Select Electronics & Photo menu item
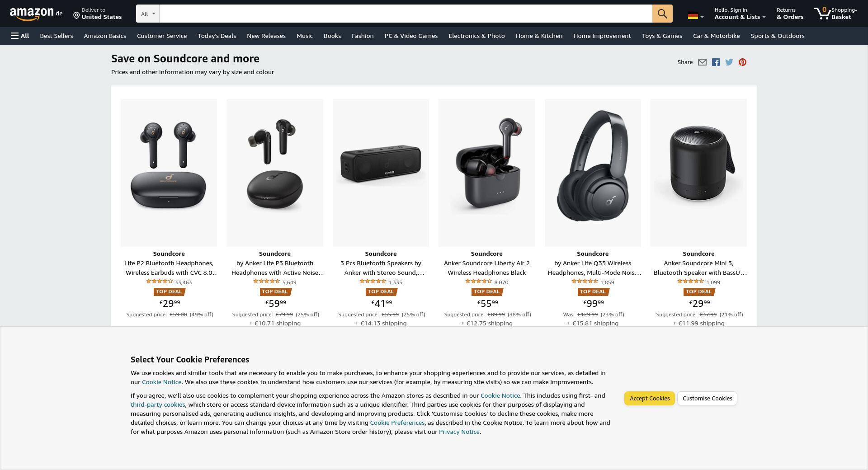868x470 pixels. click(476, 36)
